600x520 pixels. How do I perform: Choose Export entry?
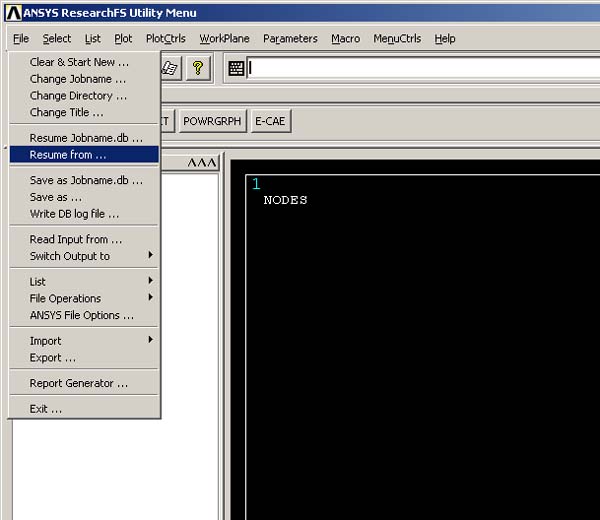point(84,357)
